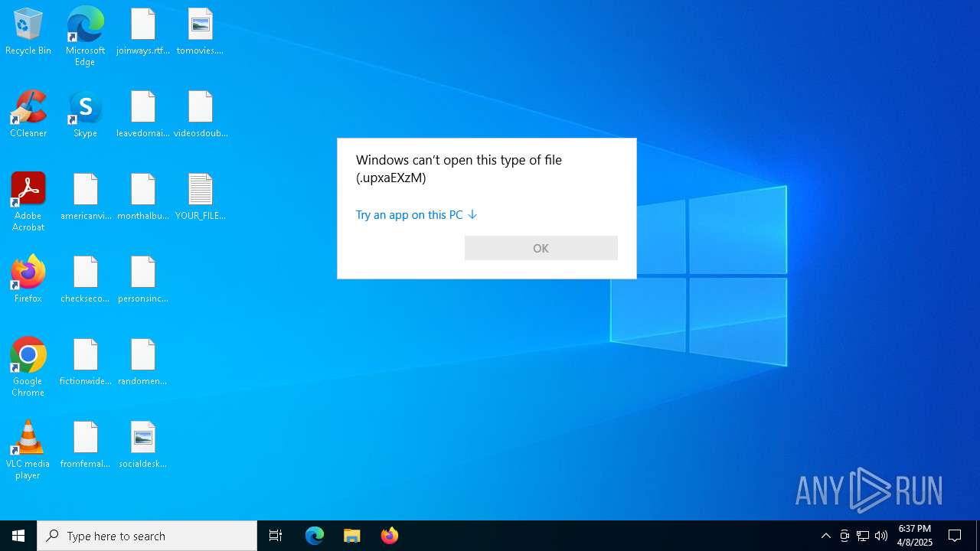The width and height of the screenshot is (980, 551).
Task: Select the joinways.rtf file icon
Action: [x=143, y=32]
